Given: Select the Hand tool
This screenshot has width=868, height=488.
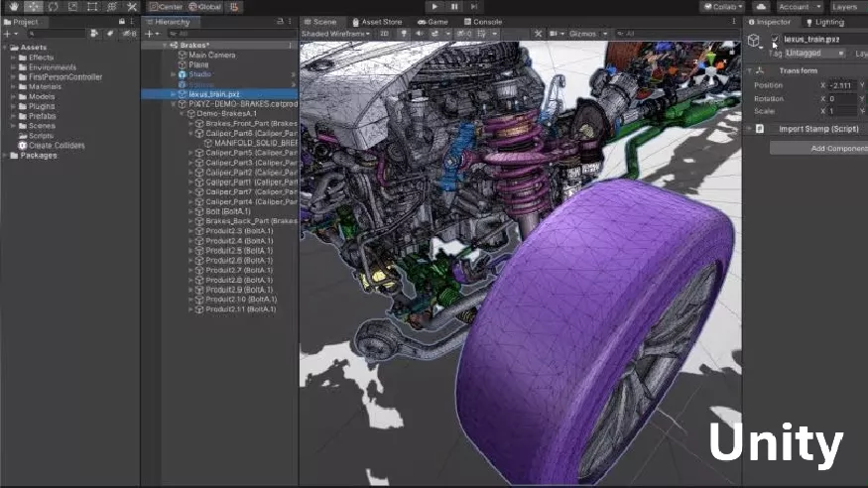Looking at the screenshot, I should coord(14,7).
